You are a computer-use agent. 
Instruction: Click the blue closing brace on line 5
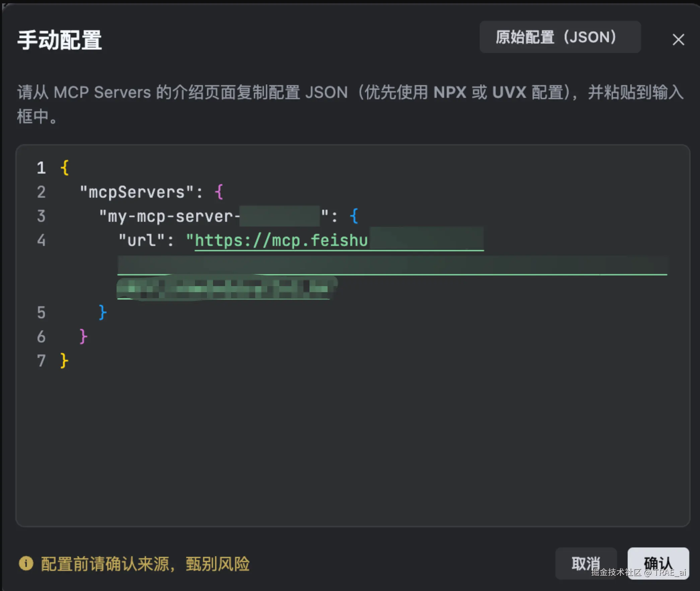point(102,313)
